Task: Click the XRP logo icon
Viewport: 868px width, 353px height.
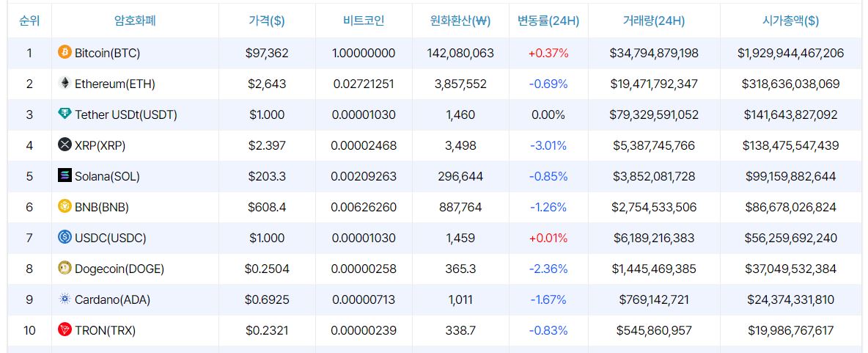Action: (65, 145)
